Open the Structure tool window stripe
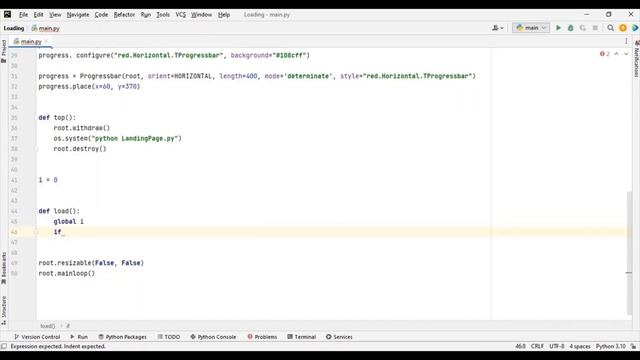 [x=4, y=310]
